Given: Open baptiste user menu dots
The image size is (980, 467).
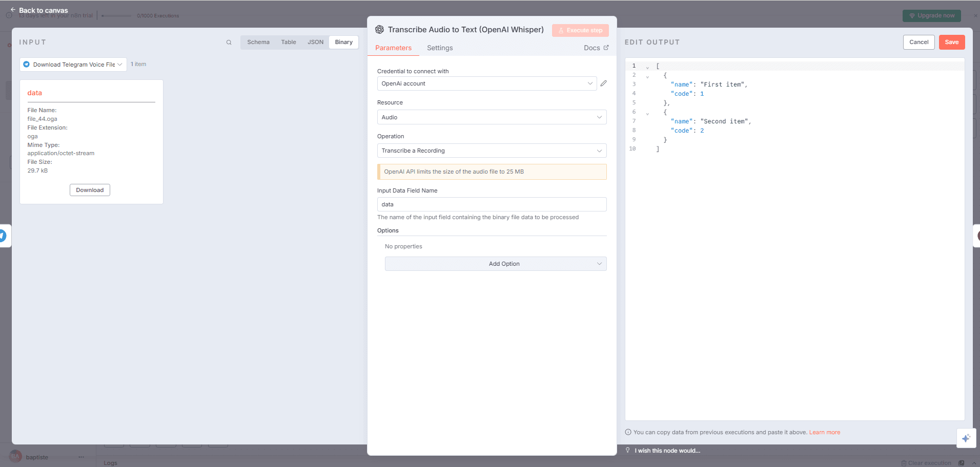Looking at the screenshot, I should tap(81, 457).
